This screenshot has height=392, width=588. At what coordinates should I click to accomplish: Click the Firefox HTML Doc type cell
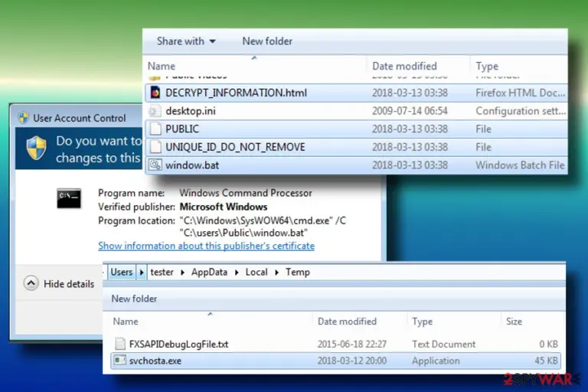coord(520,93)
